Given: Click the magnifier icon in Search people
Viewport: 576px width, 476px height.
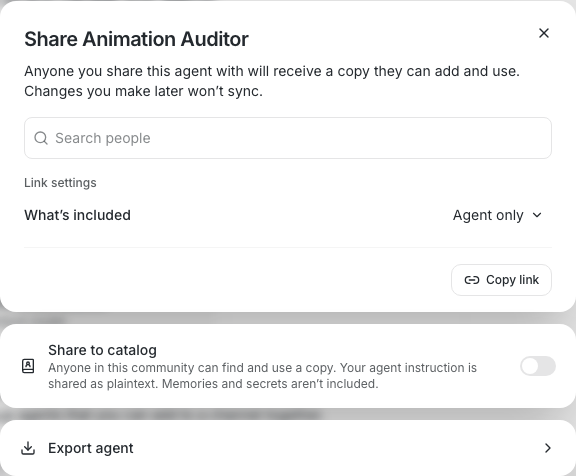Looking at the screenshot, I should 41,138.
